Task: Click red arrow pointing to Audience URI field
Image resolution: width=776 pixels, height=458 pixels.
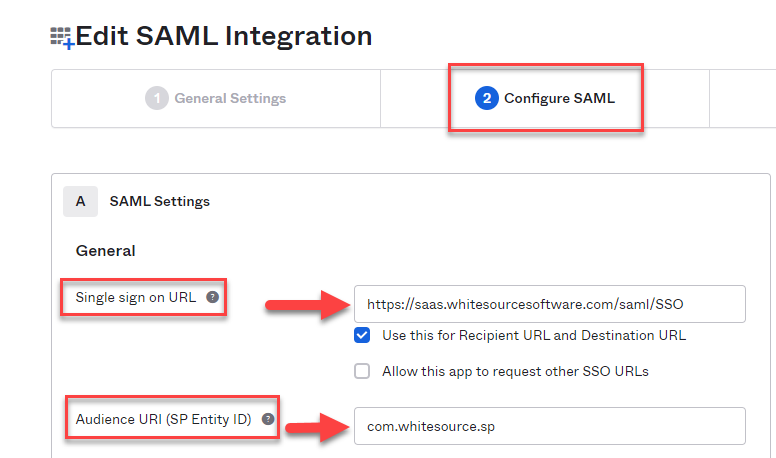Action: pyautogui.click(x=318, y=426)
